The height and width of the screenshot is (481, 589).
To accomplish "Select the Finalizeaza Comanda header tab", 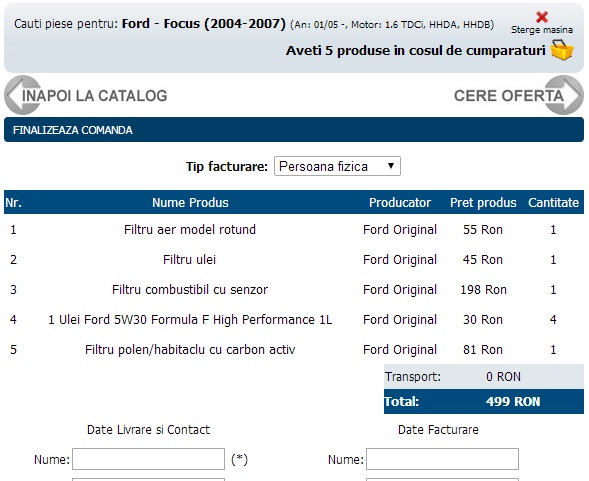I will pyautogui.click(x=294, y=130).
